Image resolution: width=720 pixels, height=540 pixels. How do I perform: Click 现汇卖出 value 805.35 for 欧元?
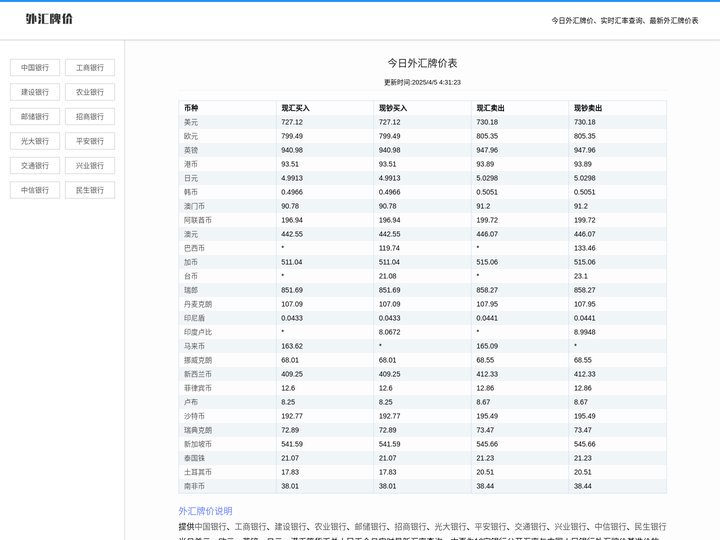487,136
